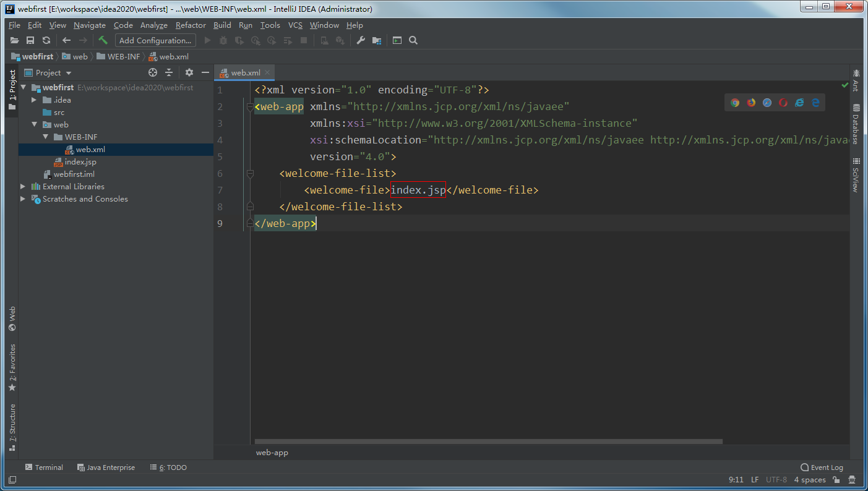
Task: Click the green inspection checkmark
Action: pos(844,85)
